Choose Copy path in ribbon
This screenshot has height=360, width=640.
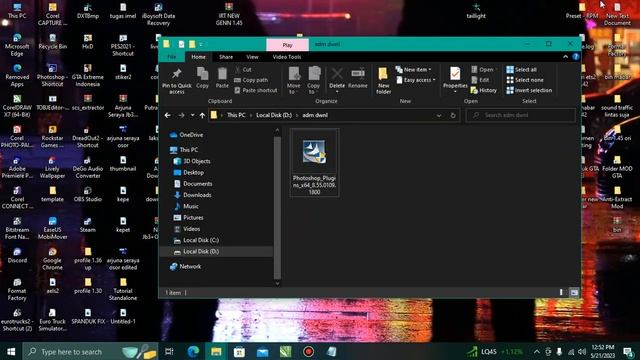[251, 80]
